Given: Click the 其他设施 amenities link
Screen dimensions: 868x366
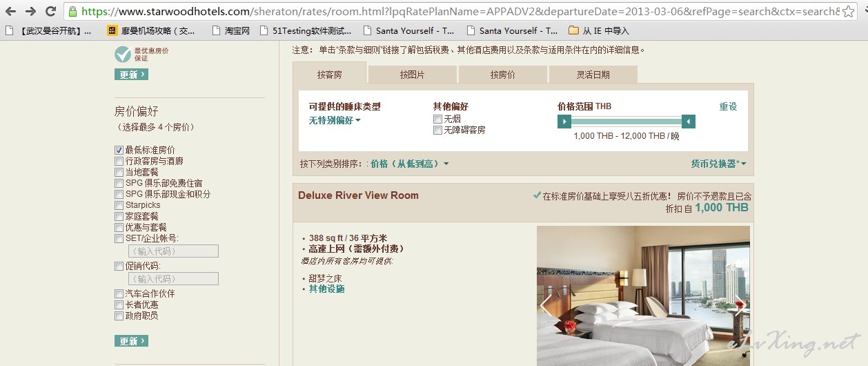Looking at the screenshot, I should (x=327, y=289).
